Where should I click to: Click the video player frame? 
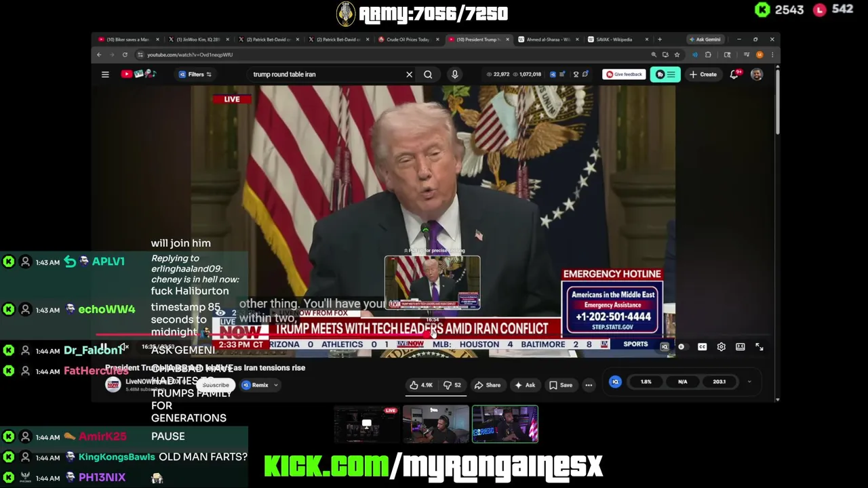tap(432, 220)
